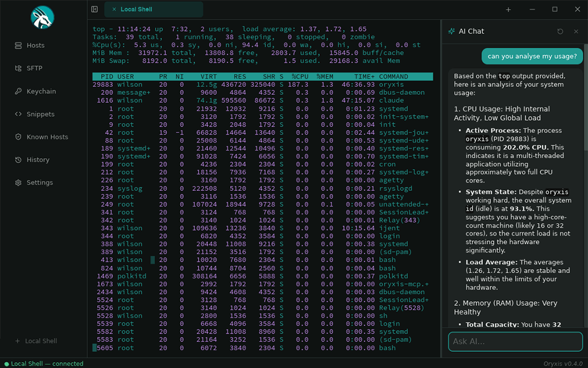Open the Snippets panel
The image size is (588, 368).
36,114
